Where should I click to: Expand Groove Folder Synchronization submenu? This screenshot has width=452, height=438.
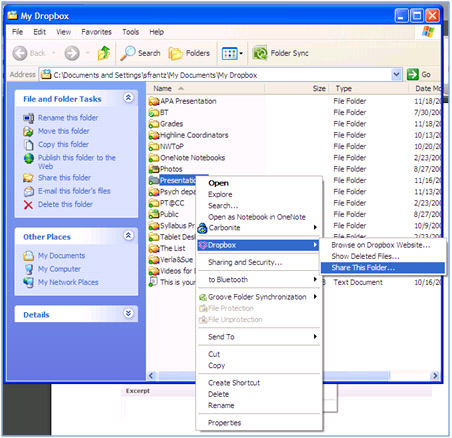pos(258,297)
